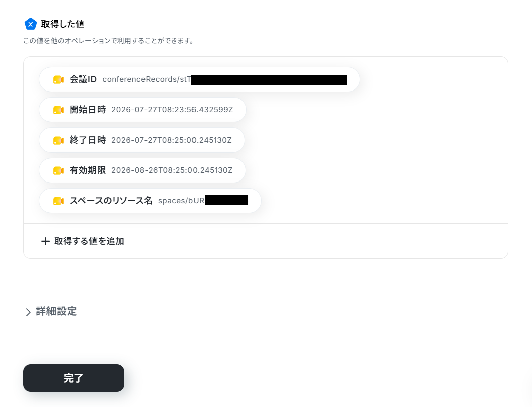Select the 開始日時 value chip
Image resolution: width=532 pixels, height=407 pixels.
tap(142, 110)
